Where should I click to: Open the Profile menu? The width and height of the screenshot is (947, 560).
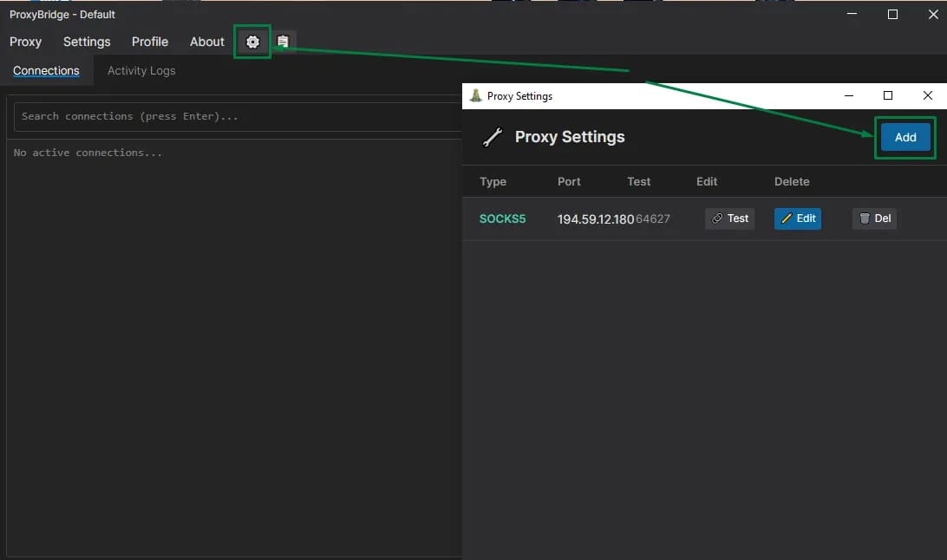point(150,42)
